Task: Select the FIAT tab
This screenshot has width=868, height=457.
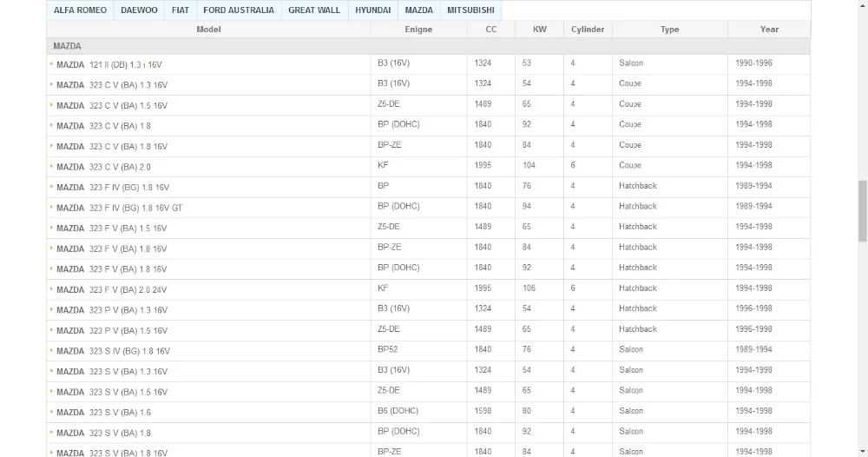Action: pos(180,10)
